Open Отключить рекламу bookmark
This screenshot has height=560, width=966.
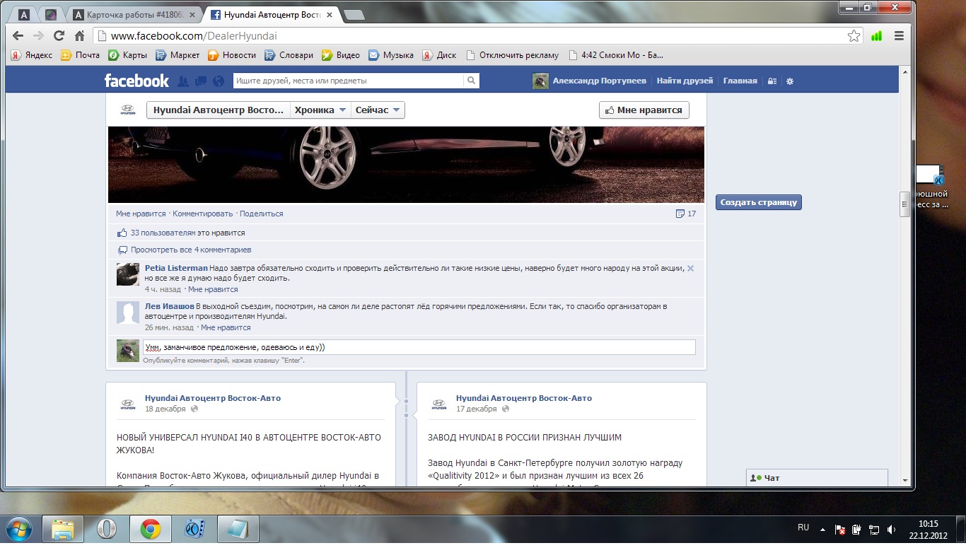click(512, 55)
